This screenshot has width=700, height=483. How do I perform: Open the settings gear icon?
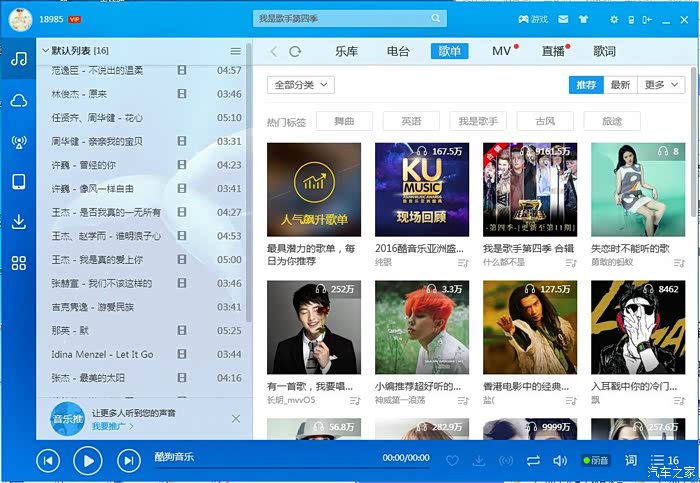click(614, 20)
